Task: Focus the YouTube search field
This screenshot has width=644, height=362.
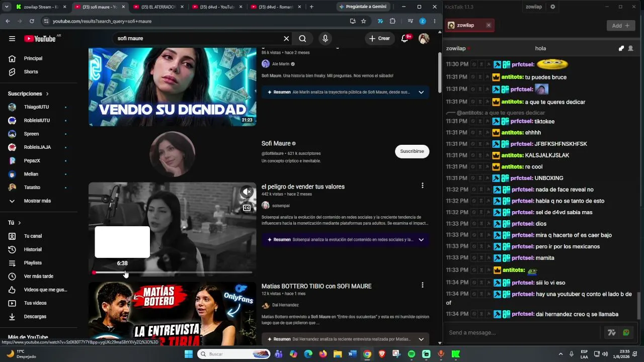Action: (199, 39)
